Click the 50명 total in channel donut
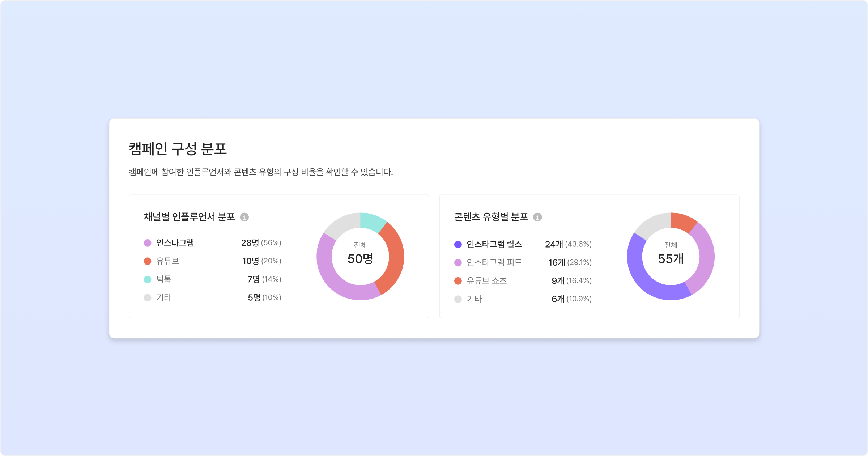This screenshot has width=868, height=456. pos(360,259)
